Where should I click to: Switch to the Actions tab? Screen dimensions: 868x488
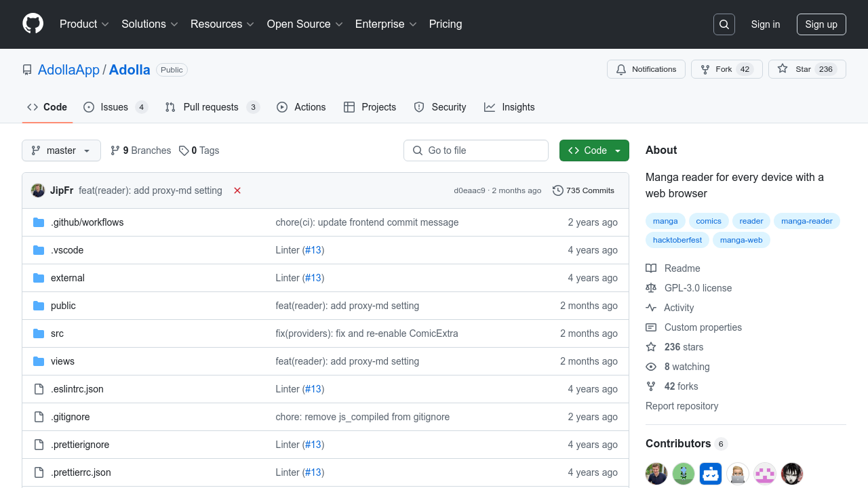(x=301, y=107)
